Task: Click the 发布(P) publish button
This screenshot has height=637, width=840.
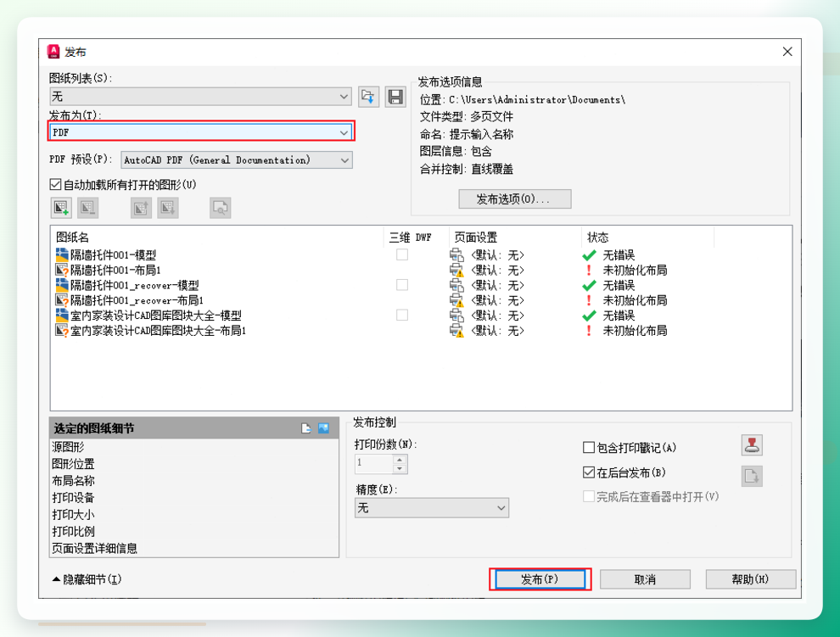Action: click(x=540, y=579)
